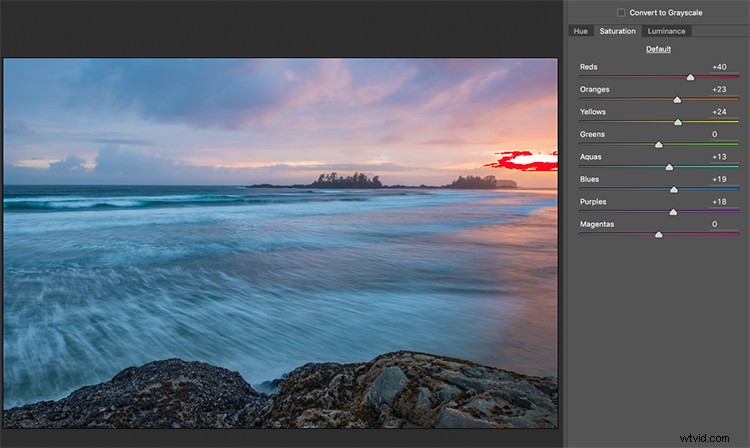Click the Reds saturation slider handle
Screen dimensions: 750x448
(690, 77)
